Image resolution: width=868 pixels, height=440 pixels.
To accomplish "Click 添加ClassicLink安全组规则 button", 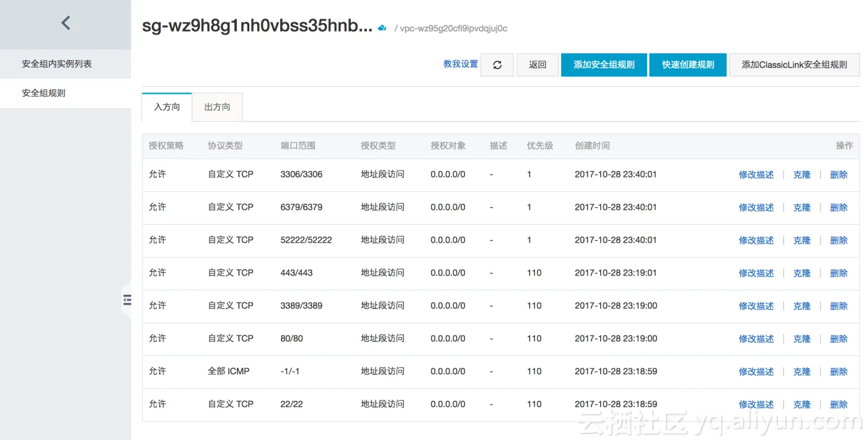I will pos(794,65).
